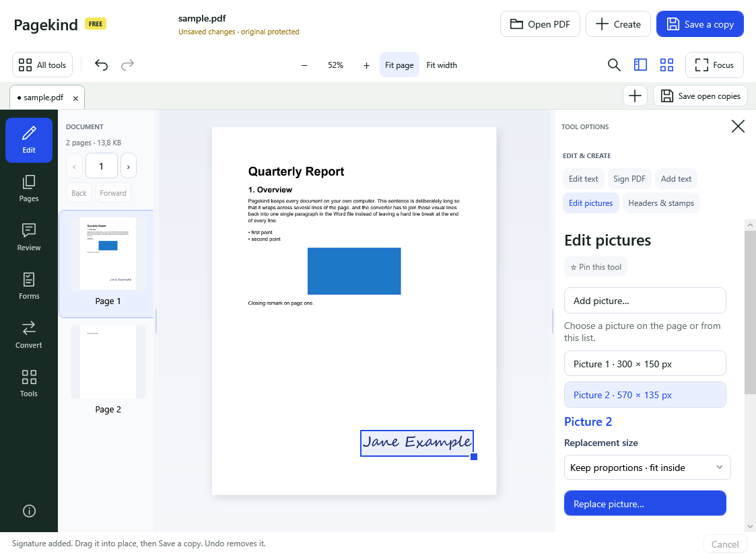Select the blue rectangle picture on page
The image size is (756, 555).
pyautogui.click(x=354, y=270)
